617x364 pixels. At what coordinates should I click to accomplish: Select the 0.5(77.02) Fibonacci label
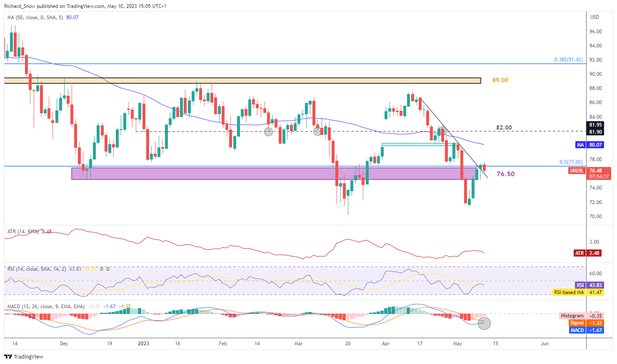(x=571, y=162)
